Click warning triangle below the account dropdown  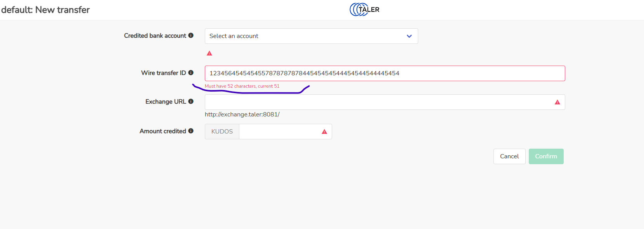[x=209, y=53]
